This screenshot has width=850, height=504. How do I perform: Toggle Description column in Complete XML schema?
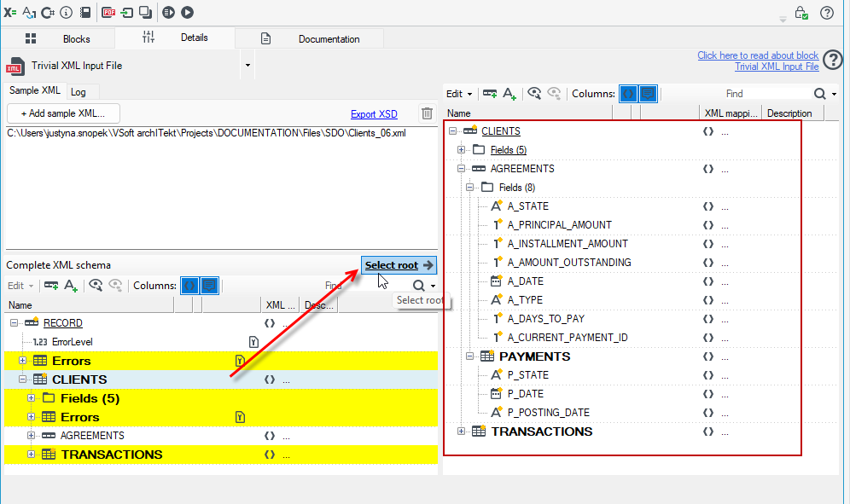point(209,286)
